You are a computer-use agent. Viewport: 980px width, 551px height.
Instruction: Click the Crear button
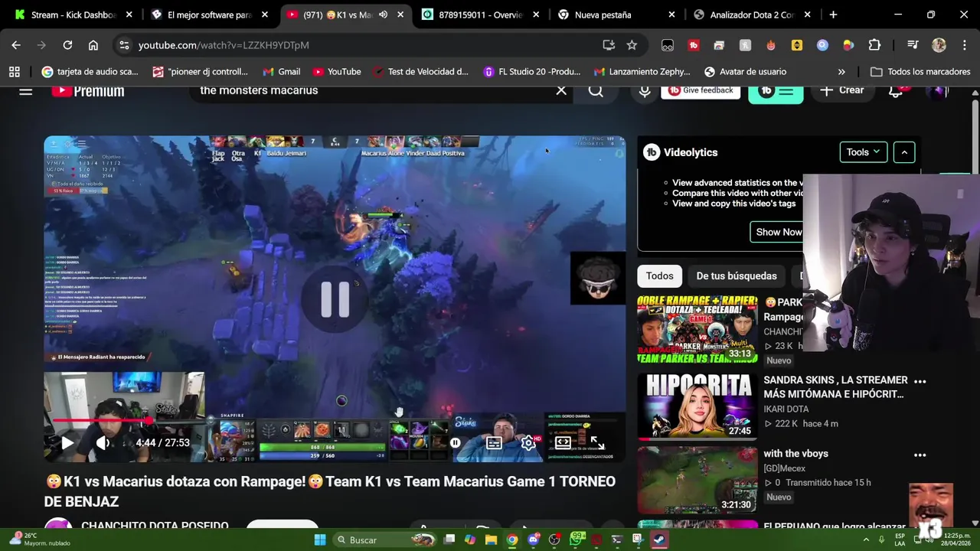coord(842,90)
